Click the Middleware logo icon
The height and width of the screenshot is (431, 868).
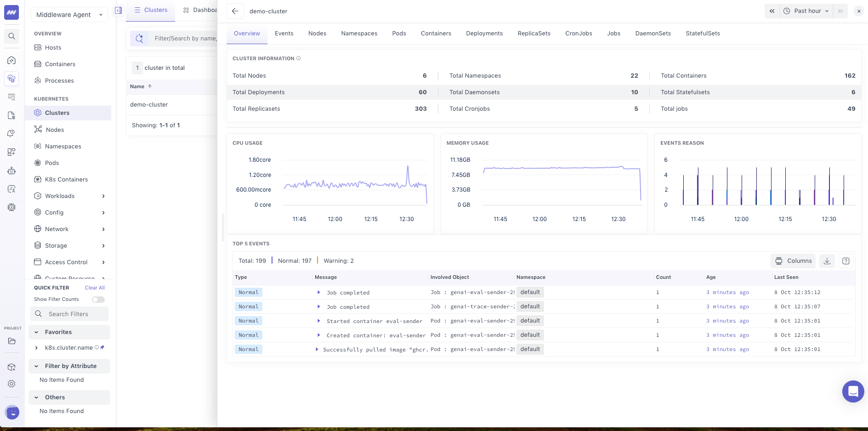[11, 12]
